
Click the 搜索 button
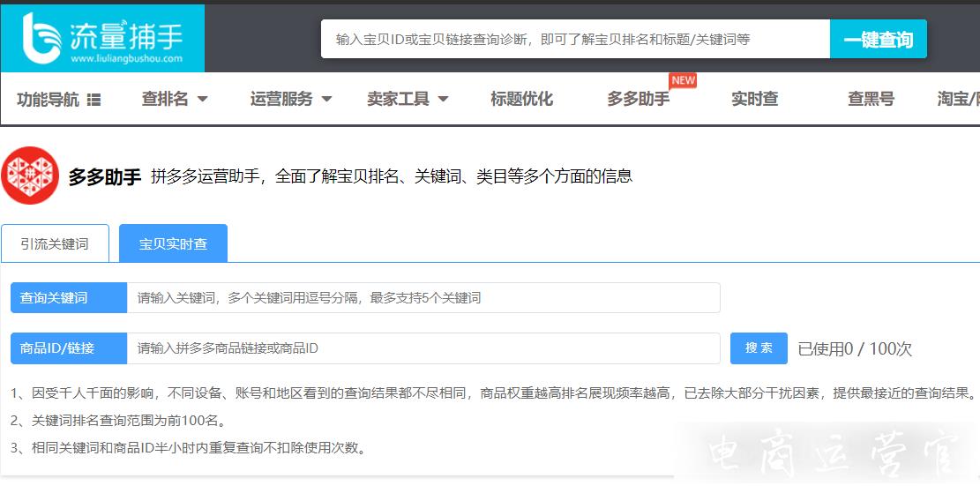(759, 348)
